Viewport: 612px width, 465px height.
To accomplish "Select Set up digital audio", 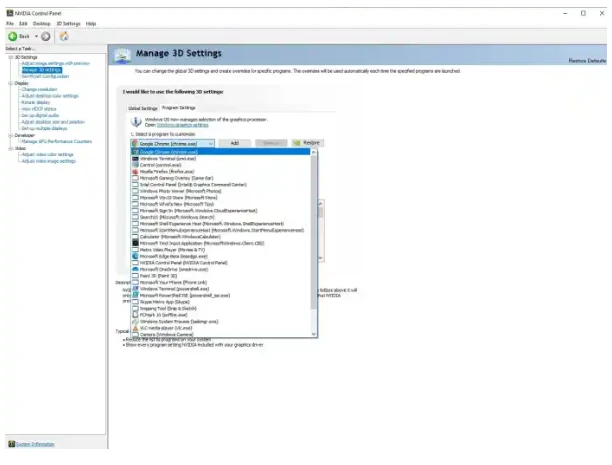I will pos(40,115).
